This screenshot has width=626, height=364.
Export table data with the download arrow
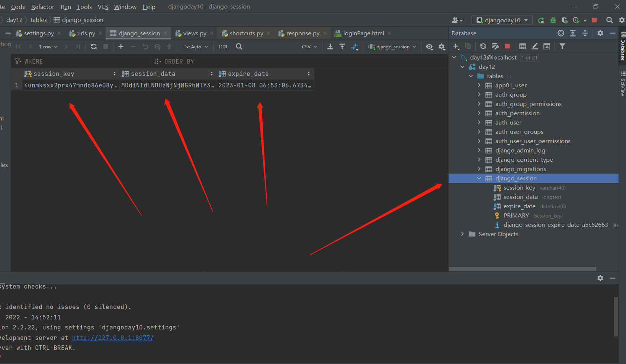[330, 46]
